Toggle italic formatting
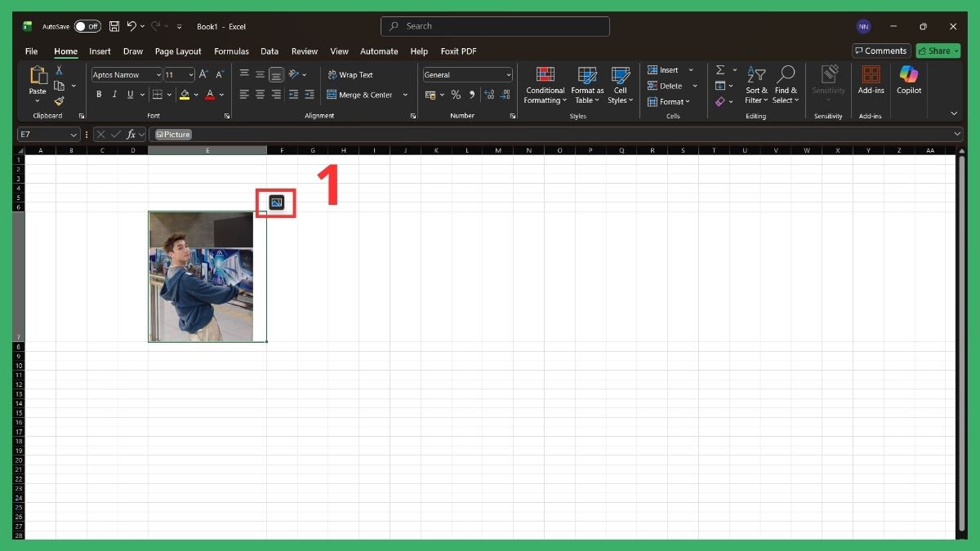The height and width of the screenshot is (551, 980). pyautogui.click(x=114, y=94)
